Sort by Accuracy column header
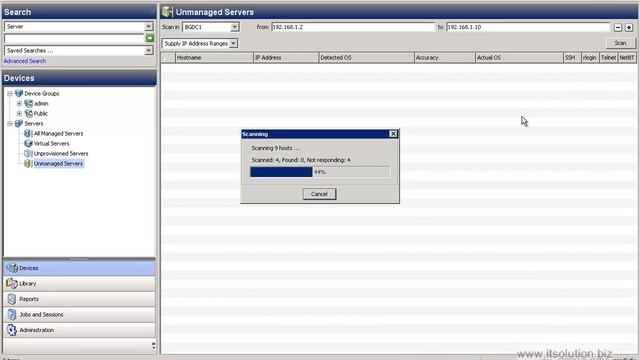This screenshot has width=640, height=360. point(444,58)
